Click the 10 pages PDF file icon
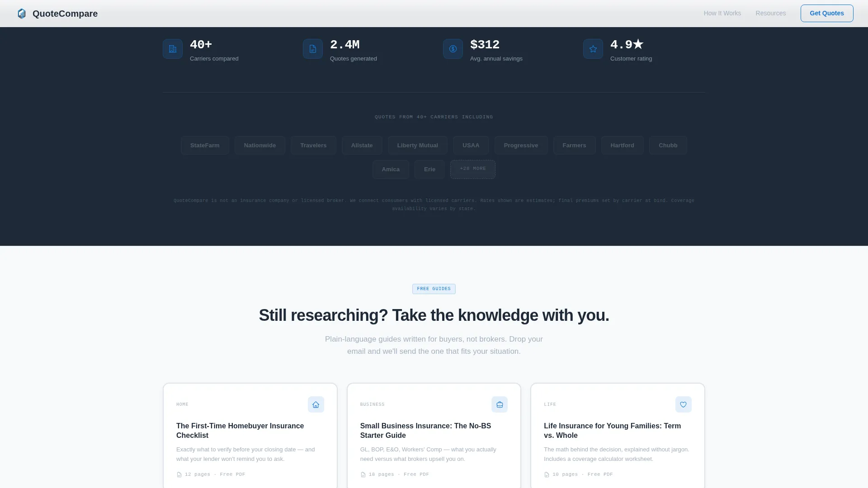The width and height of the screenshot is (868, 488). pyautogui.click(x=547, y=474)
